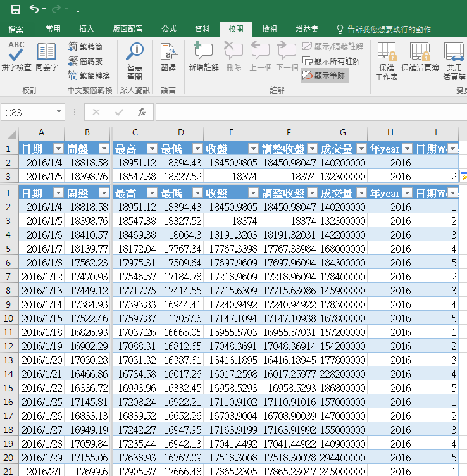
Task: Select cell with value 17163.9199
Action: pos(231,430)
